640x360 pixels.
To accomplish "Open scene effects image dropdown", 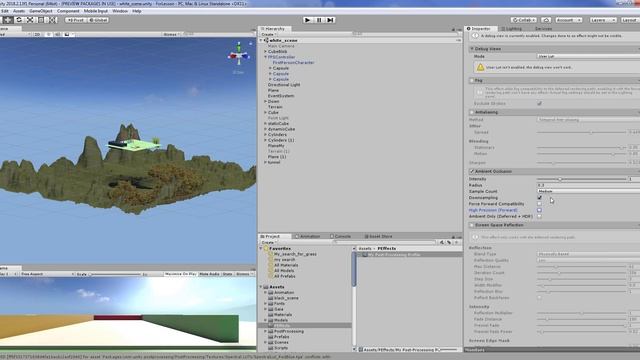I will tap(69, 35).
